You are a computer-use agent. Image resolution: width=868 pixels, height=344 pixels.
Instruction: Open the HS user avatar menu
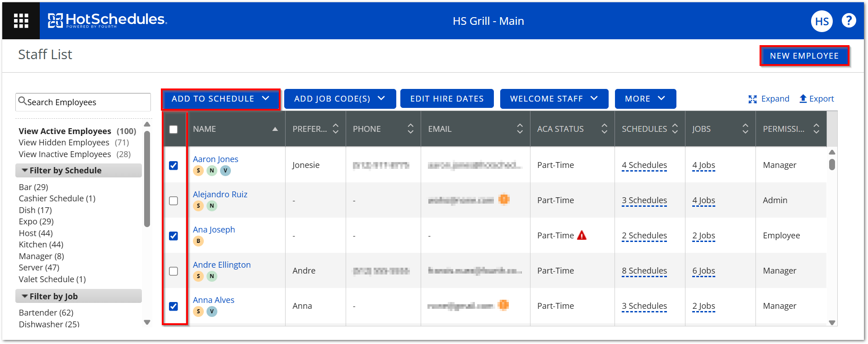821,21
